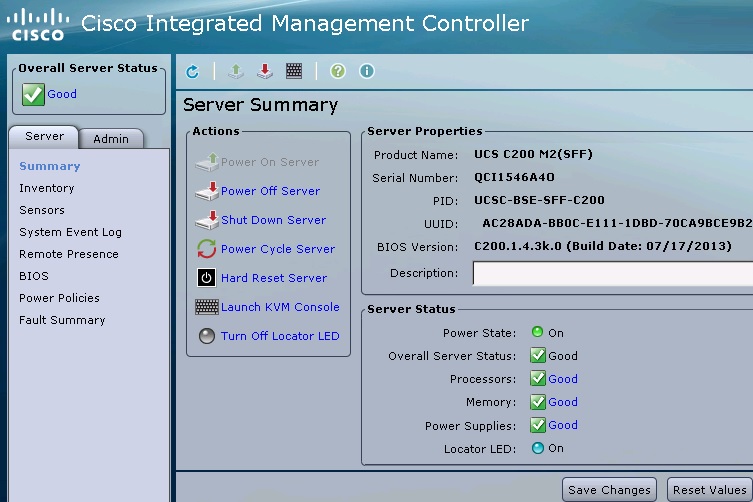
Task: Click the BIOS Version value C200.1.4.3k.0
Action: (603, 246)
